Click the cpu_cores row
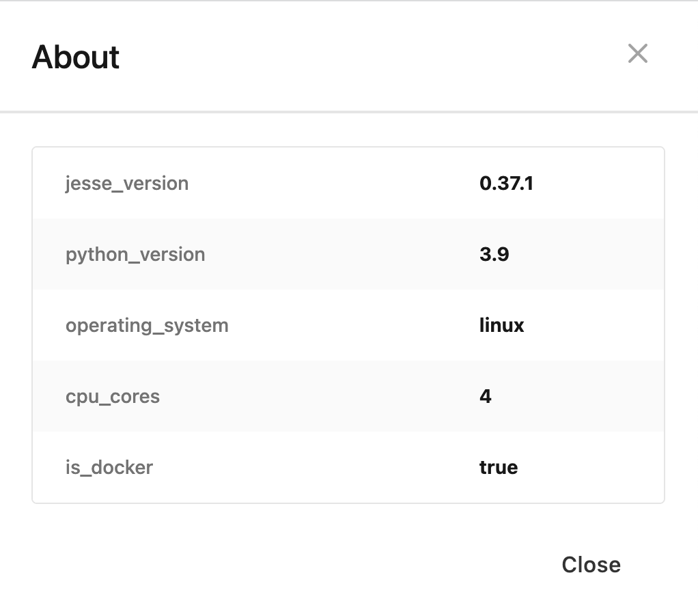 coord(348,396)
